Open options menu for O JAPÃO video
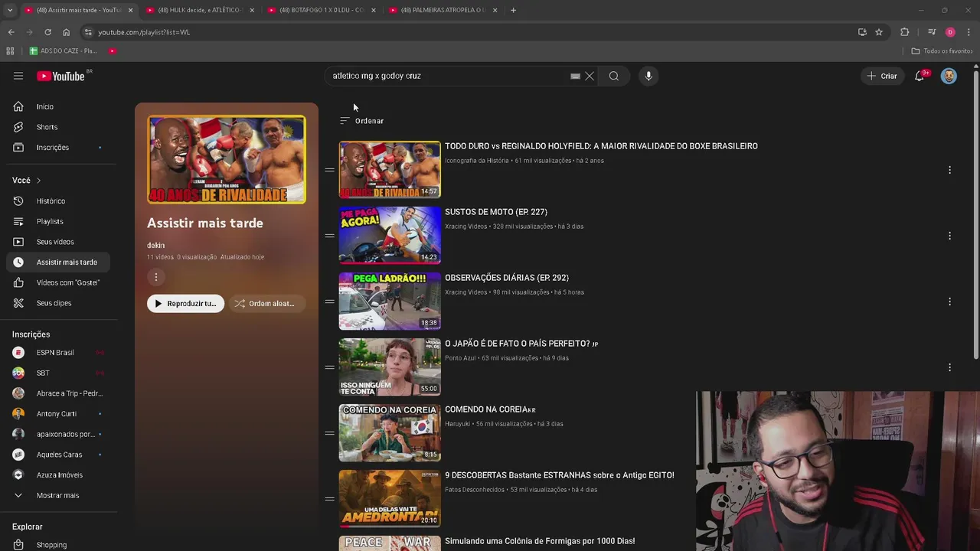The height and width of the screenshot is (551, 980). pos(949,367)
